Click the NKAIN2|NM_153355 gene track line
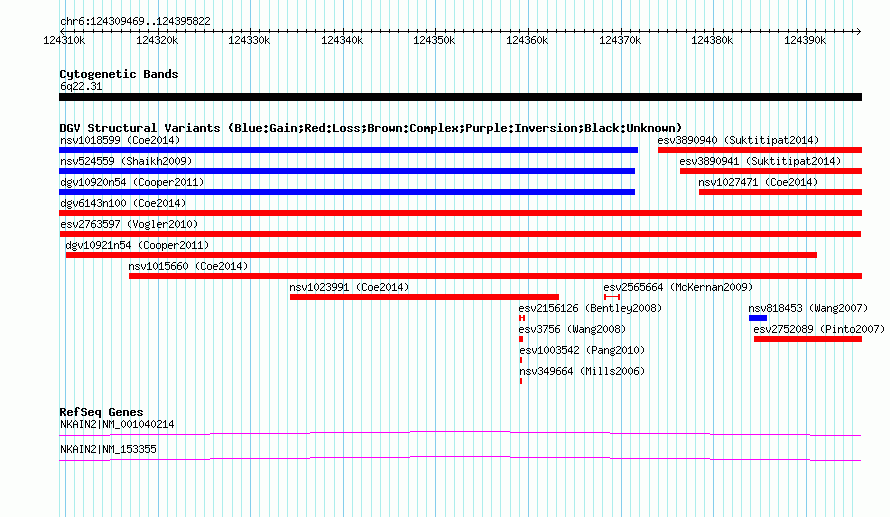The height and width of the screenshot is (517, 890). (x=460, y=459)
